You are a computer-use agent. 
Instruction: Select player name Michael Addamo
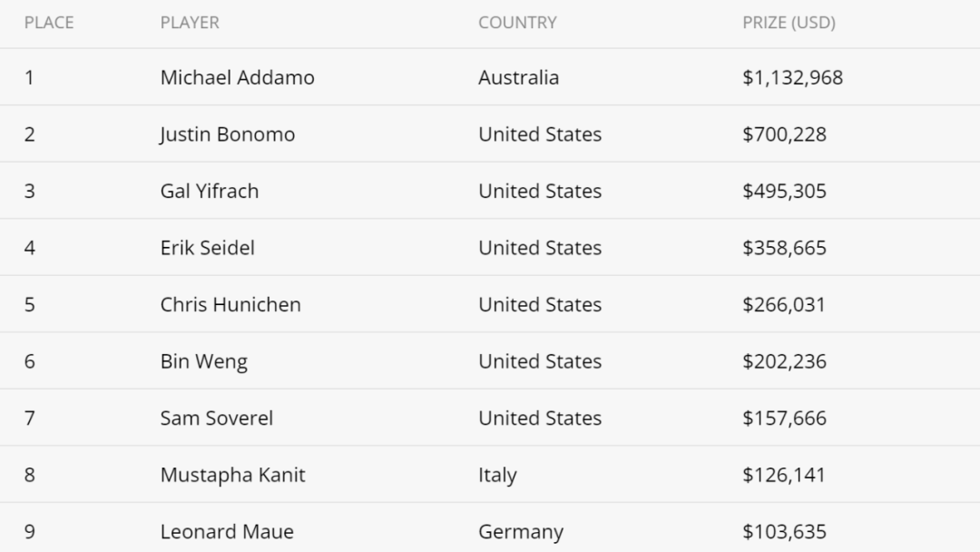click(x=237, y=78)
